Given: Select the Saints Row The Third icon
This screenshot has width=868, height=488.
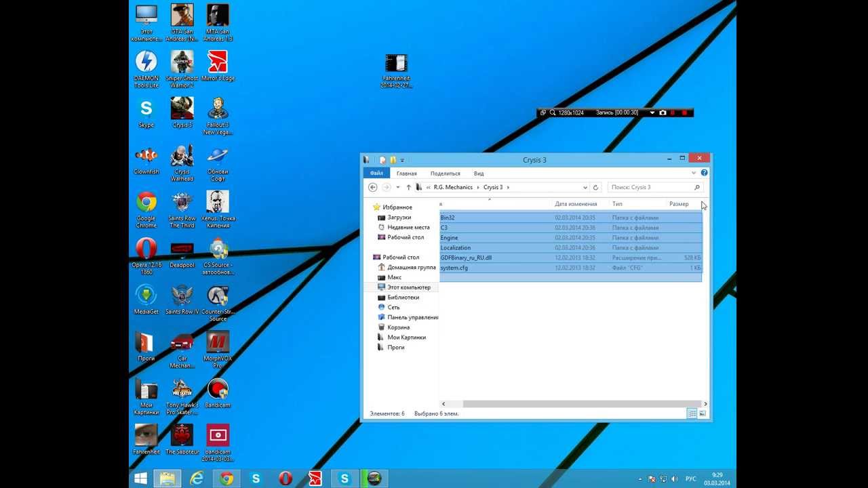Looking at the screenshot, I should pos(182,209).
